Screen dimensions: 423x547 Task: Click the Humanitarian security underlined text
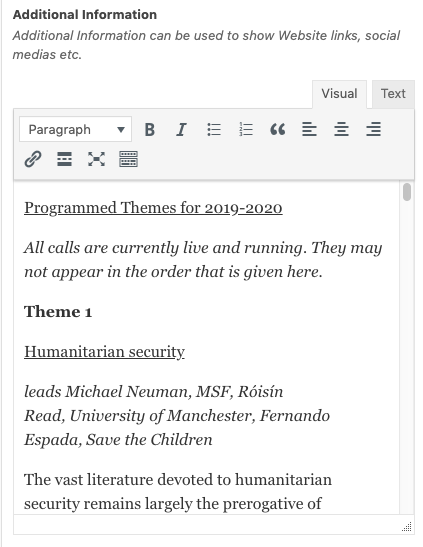104,352
